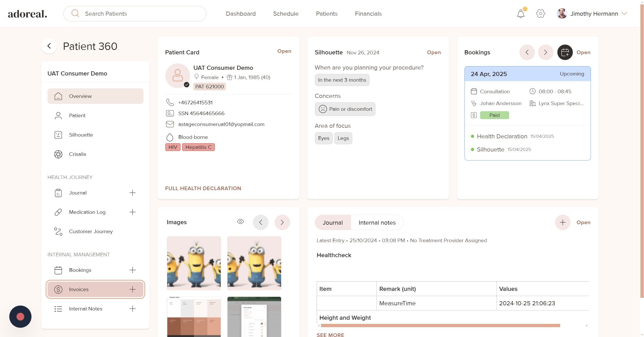The height and width of the screenshot is (337, 644).
Task: Open settings gear in header
Action: tap(540, 14)
